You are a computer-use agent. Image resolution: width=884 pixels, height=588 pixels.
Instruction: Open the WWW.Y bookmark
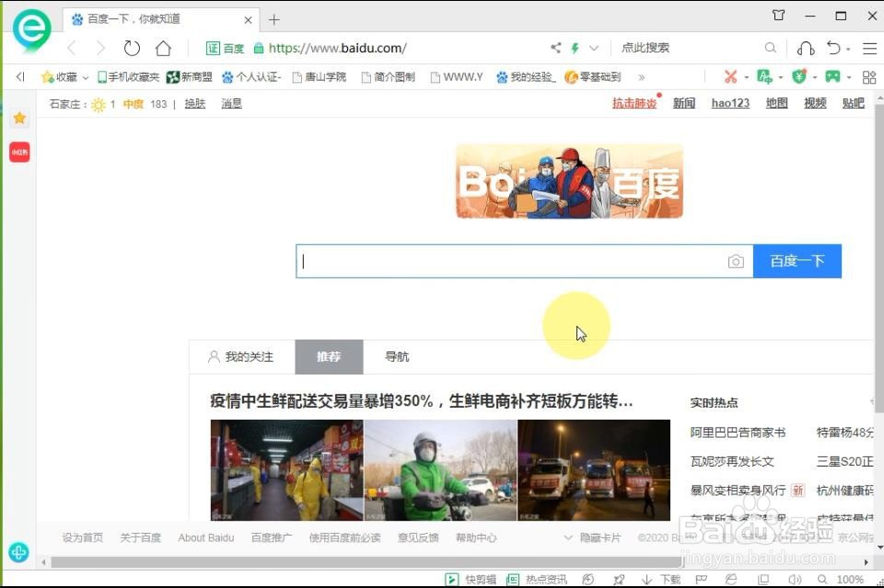click(457, 76)
